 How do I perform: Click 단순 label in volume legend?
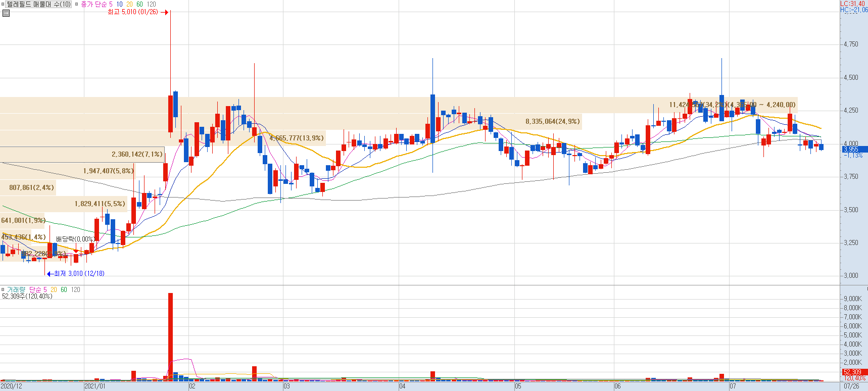click(x=35, y=289)
